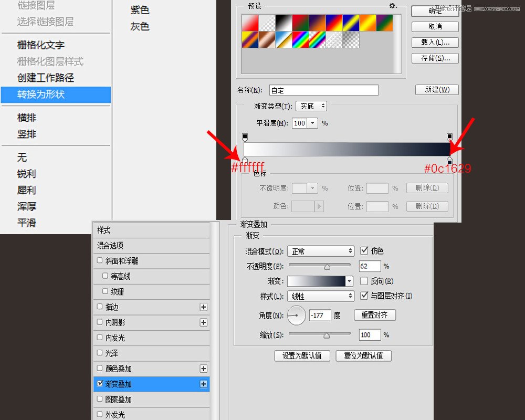Select the rainbow spectrum gradient preset

point(300,38)
